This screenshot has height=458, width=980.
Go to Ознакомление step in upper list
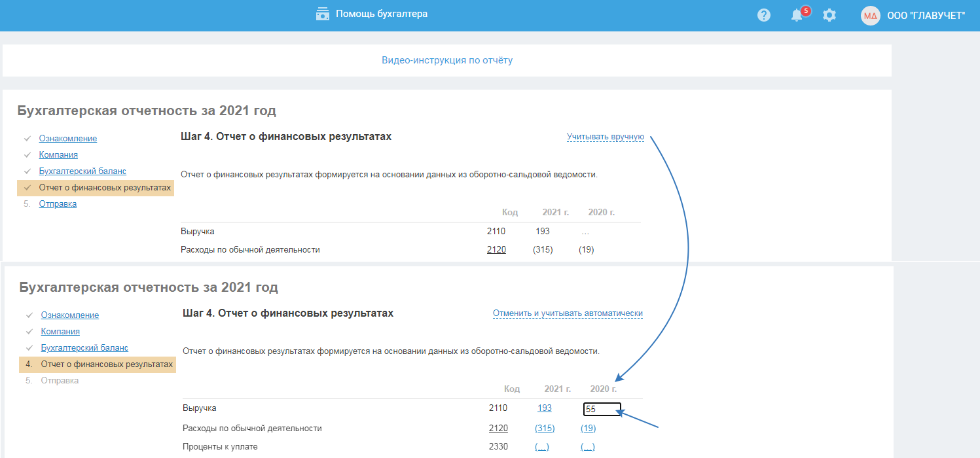click(x=68, y=139)
